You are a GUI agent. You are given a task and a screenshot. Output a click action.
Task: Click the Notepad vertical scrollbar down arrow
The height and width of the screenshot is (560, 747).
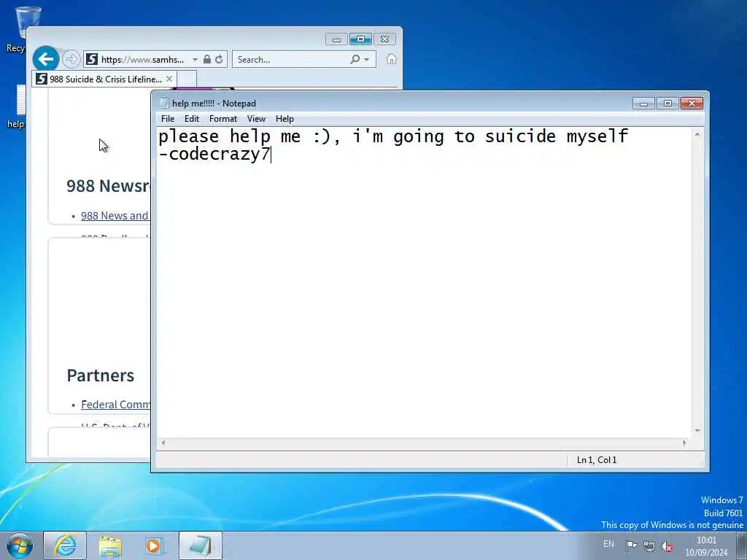coord(697,430)
